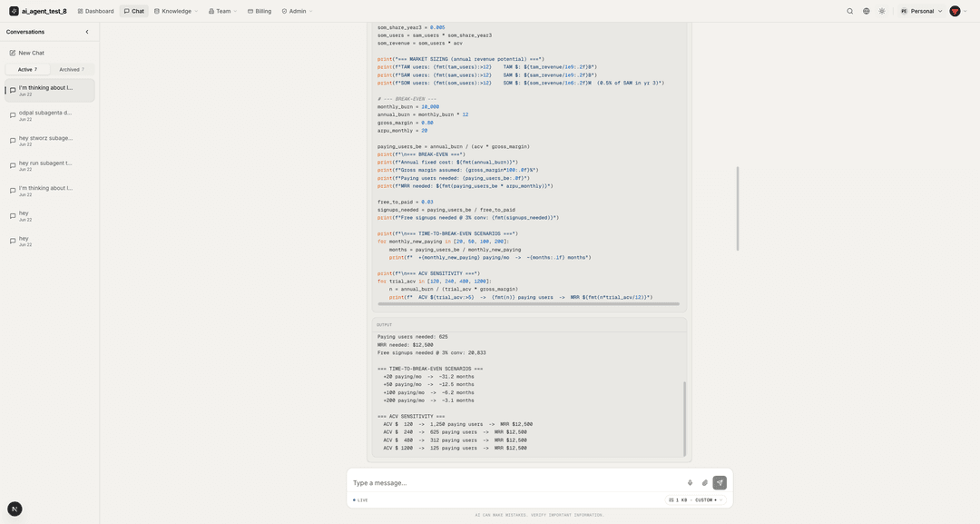Screen dimensions: 980x524
Task: Select the Active conversations tab
Action: [27, 69]
